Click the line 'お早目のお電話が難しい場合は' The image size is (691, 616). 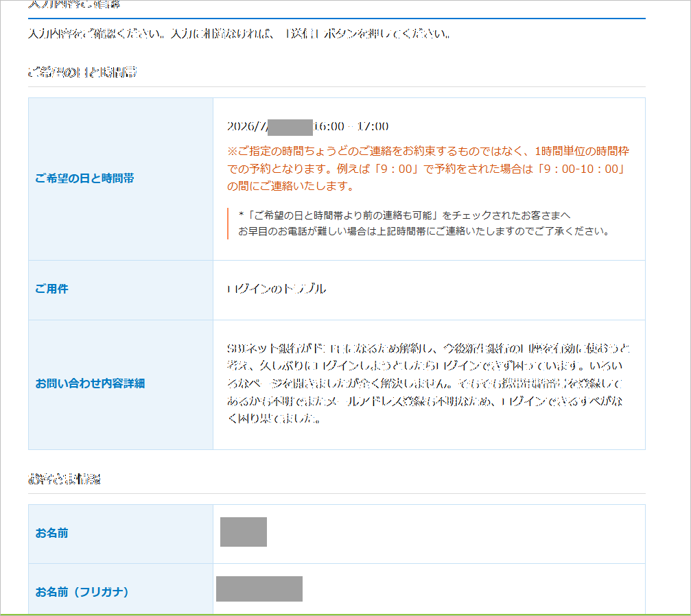point(423,231)
